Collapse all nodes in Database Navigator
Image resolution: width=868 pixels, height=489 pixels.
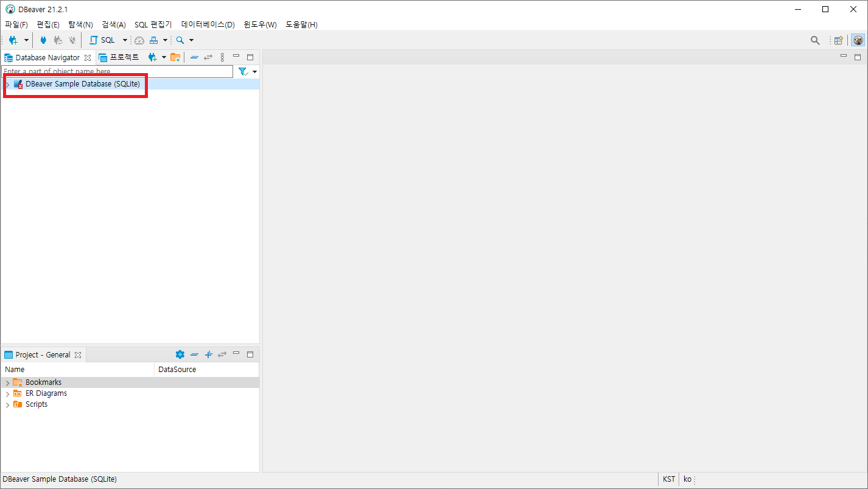[x=194, y=57]
